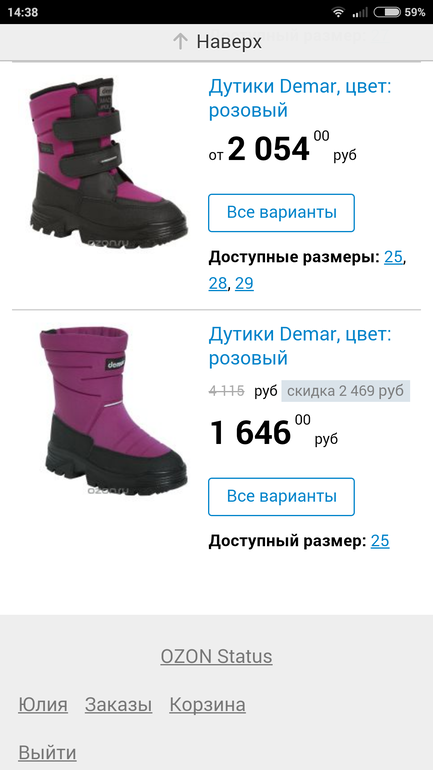This screenshot has width=433, height=770.
Task: Tap the Наверх back-to-top bar
Action: coord(216,42)
